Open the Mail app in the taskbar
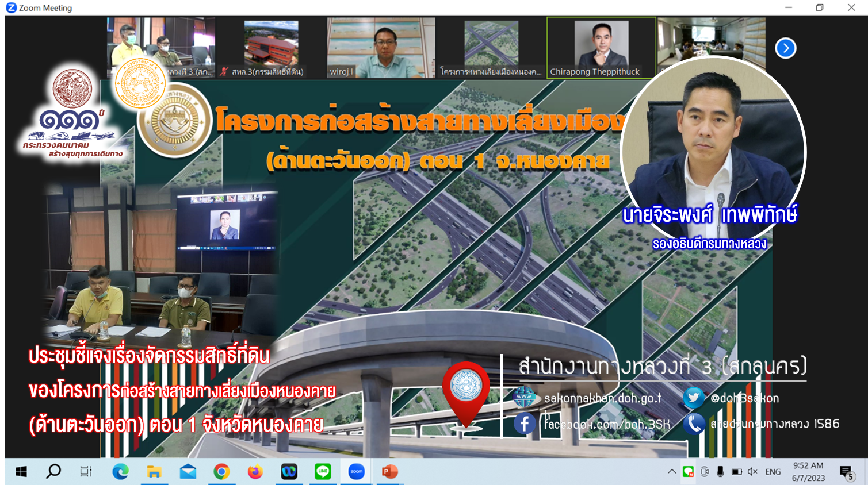This screenshot has height=485, width=868. (188, 472)
